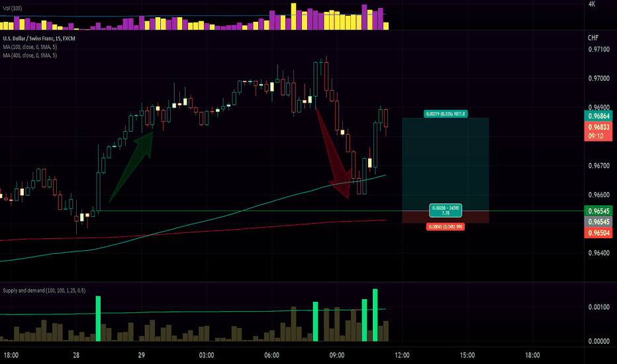This screenshot has width=617, height=364.
Task: Select the Supply and demand indicator legend
Action: (x=44, y=291)
